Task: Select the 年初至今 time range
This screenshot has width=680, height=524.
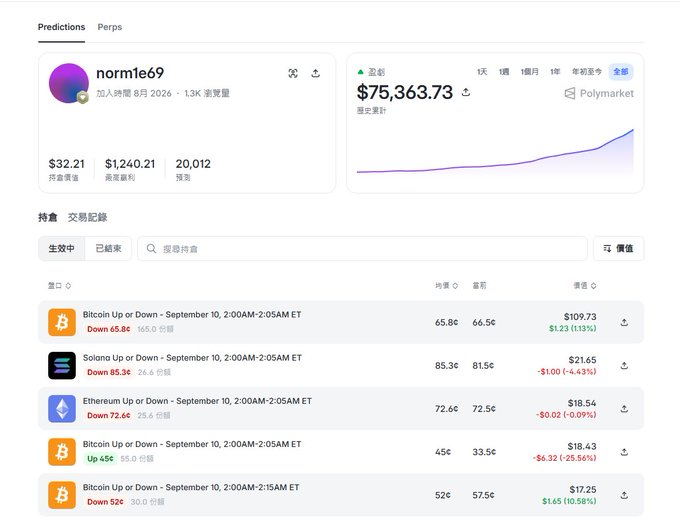Action: [587, 72]
